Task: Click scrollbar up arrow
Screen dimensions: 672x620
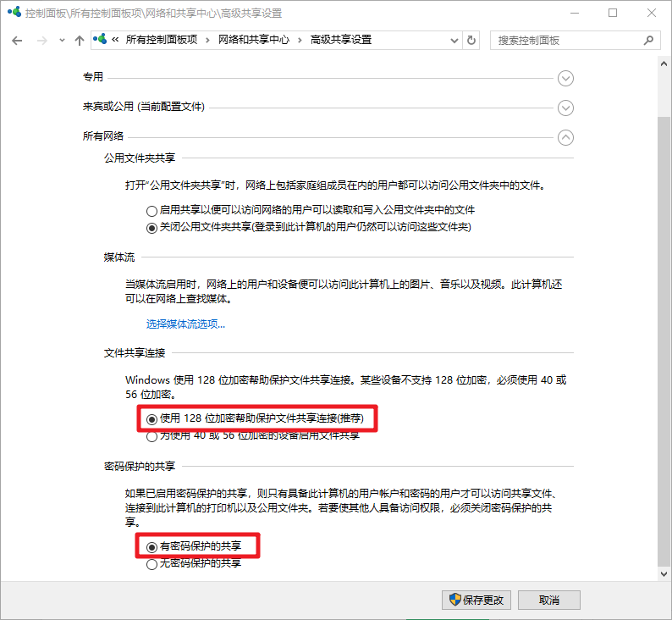Action: pyautogui.click(x=664, y=64)
